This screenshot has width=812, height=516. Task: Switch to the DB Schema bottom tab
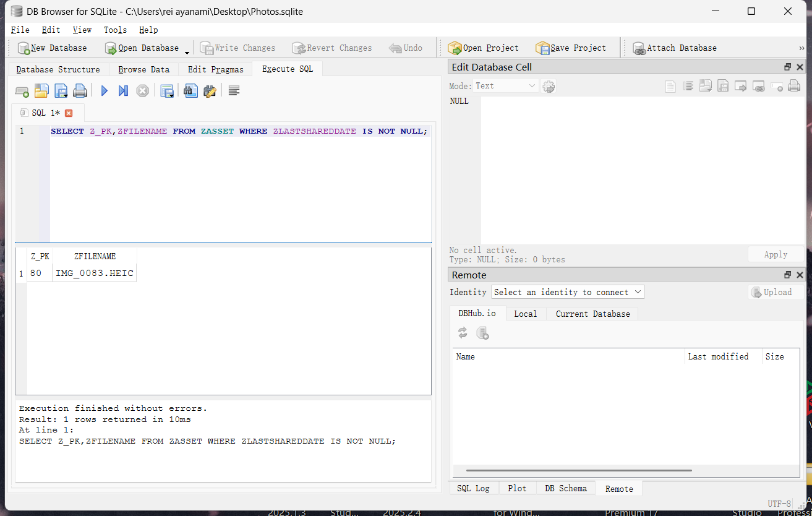coord(565,488)
